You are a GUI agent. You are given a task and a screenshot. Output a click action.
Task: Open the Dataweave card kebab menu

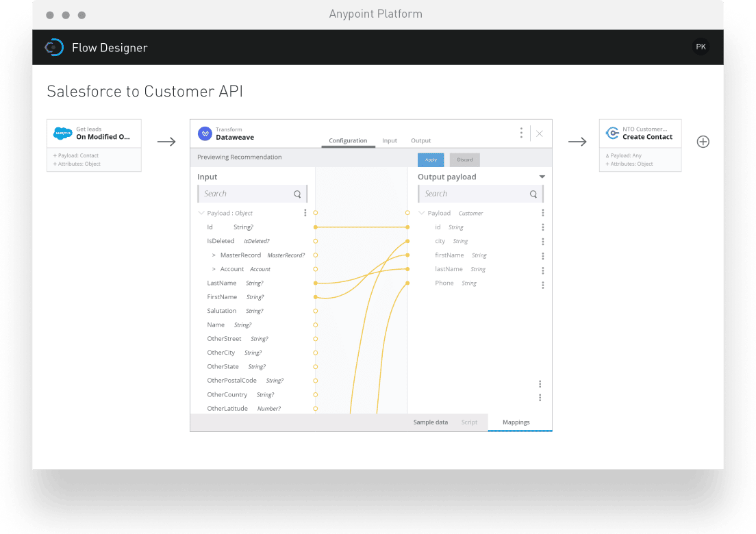pos(521,133)
